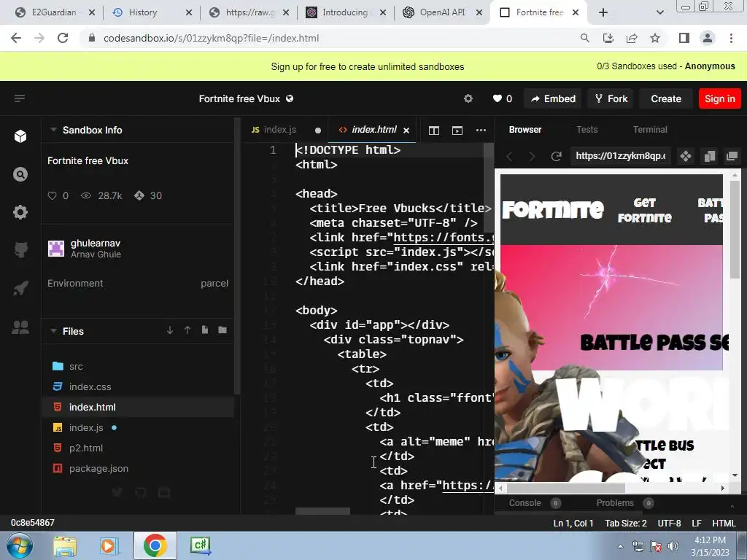Go back in preview browser
The height and width of the screenshot is (560, 747).
tap(509, 156)
